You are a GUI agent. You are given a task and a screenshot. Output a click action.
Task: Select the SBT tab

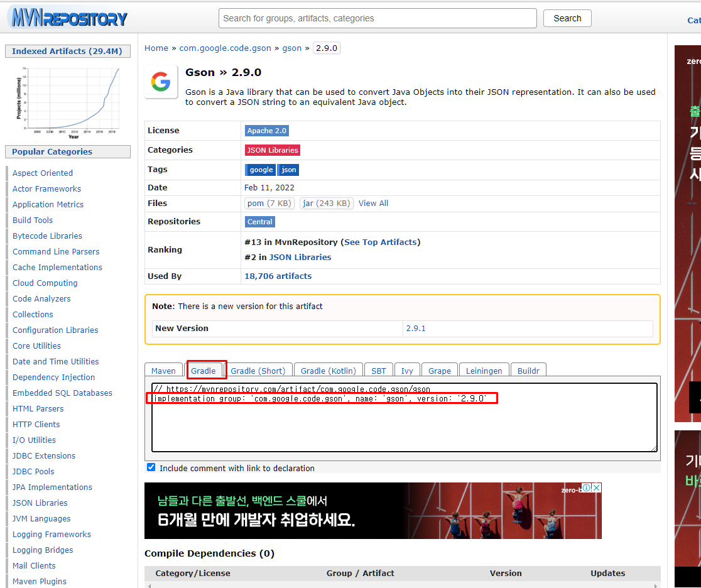tap(378, 371)
